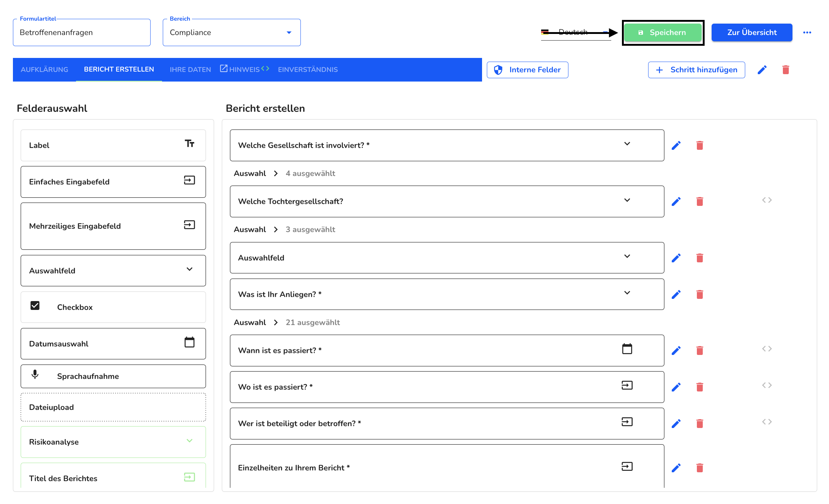Delete the 'Welche Tochtergesellschaft?' field
829x504 pixels.
point(699,201)
